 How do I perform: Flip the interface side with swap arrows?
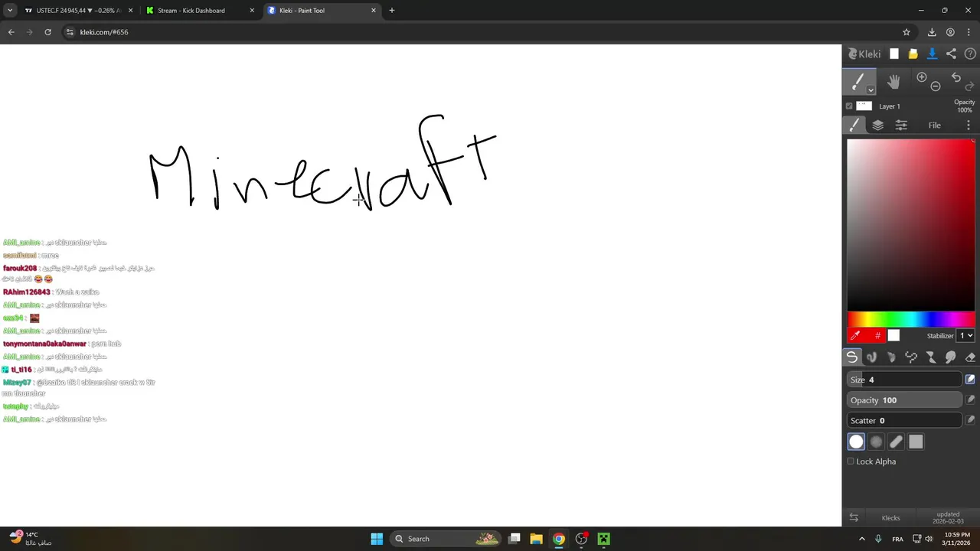[854, 517]
